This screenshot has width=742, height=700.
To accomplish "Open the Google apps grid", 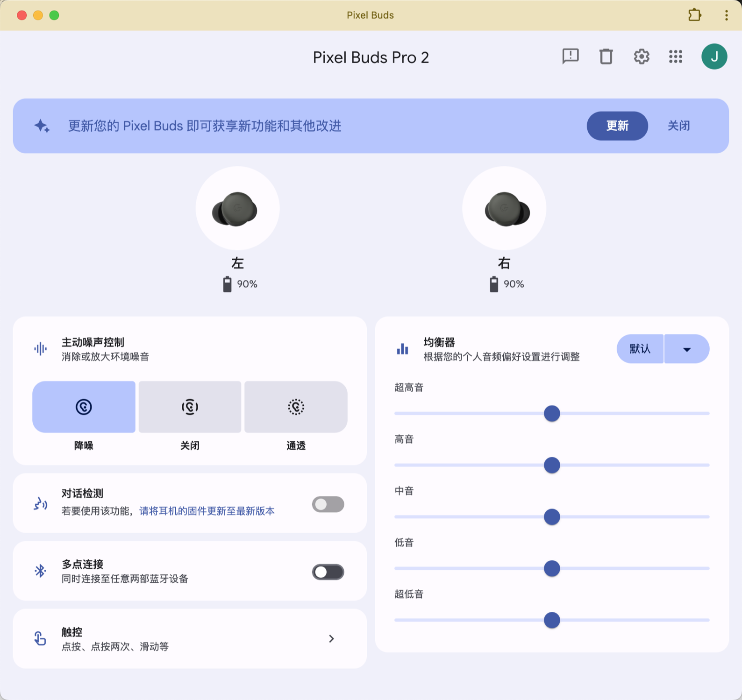I will click(675, 57).
